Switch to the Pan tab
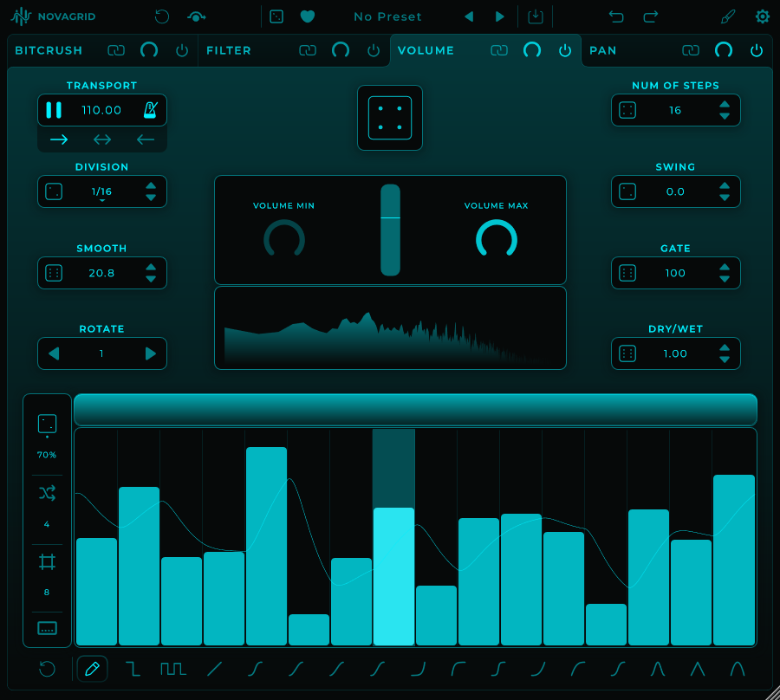Image resolution: width=780 pixels, height=700 pixels. pos(603,50)
